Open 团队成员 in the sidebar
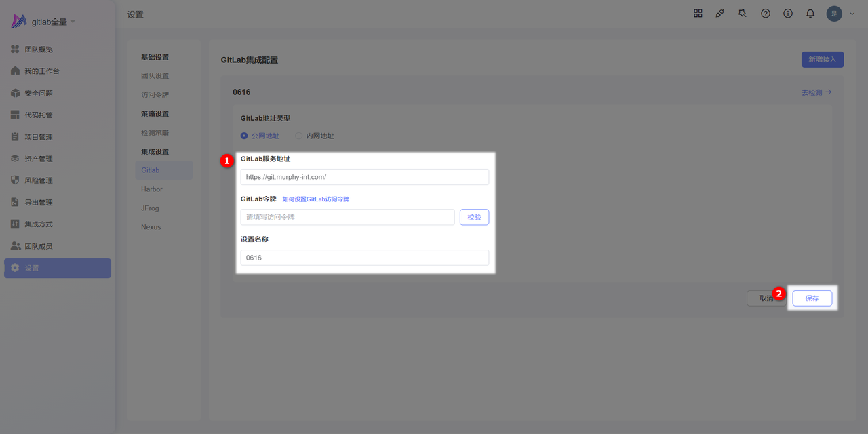This screenshot has height=434, width=868. (39, 246)
